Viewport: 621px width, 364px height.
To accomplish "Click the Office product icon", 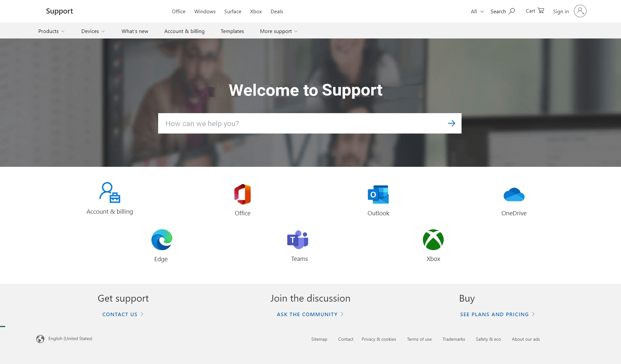I will coord(243,194).
